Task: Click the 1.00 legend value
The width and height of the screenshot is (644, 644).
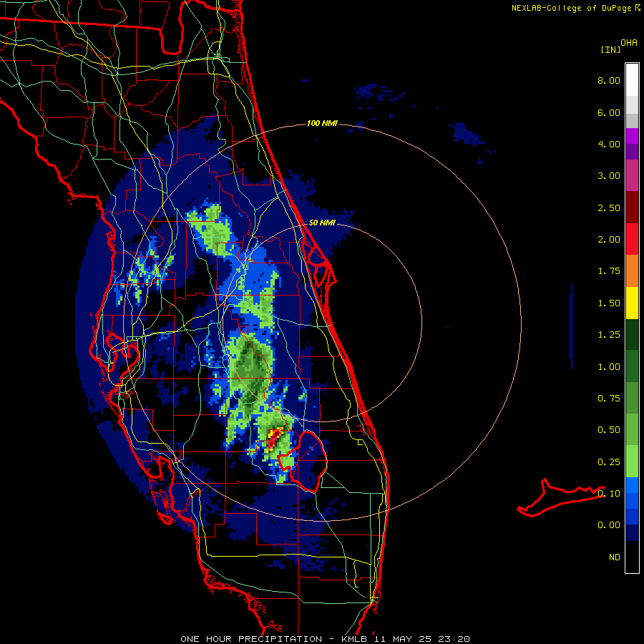Action: [609, 367]
